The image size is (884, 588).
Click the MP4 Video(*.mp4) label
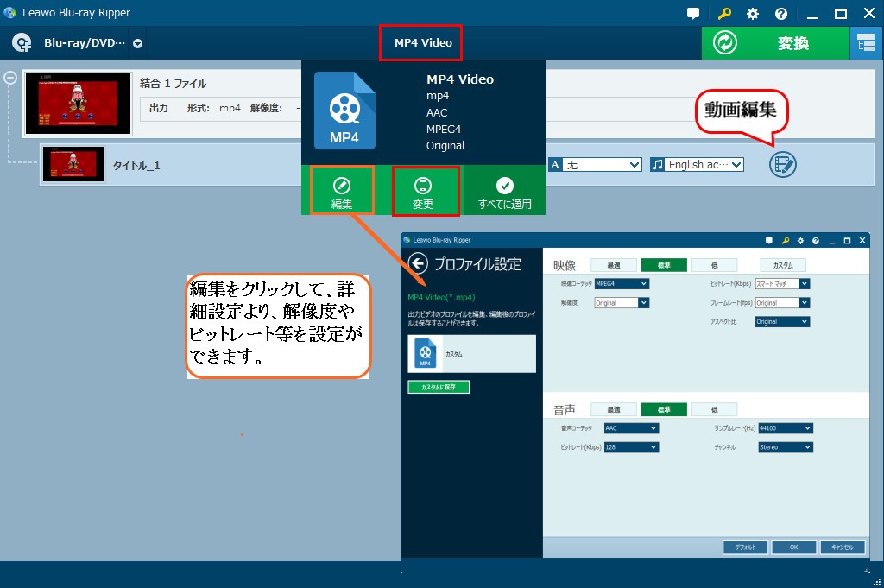tap(441, 297)
